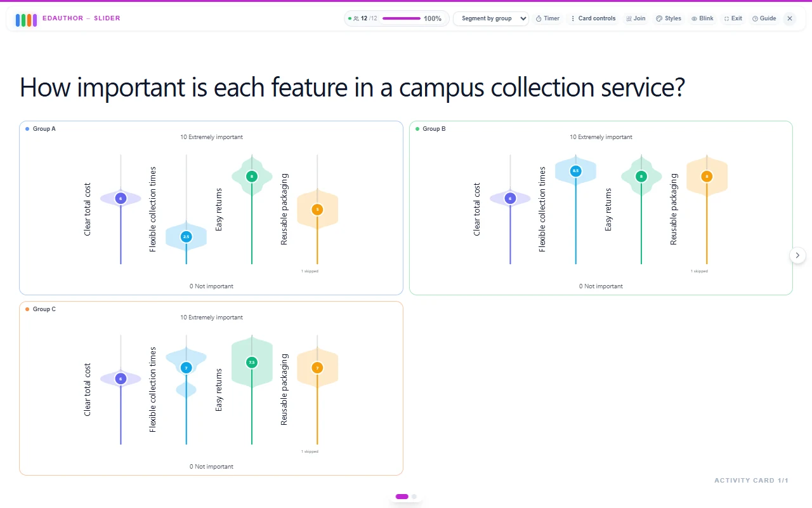Click the Group B label
Screen dimensions: 812x508
point(434,129)
